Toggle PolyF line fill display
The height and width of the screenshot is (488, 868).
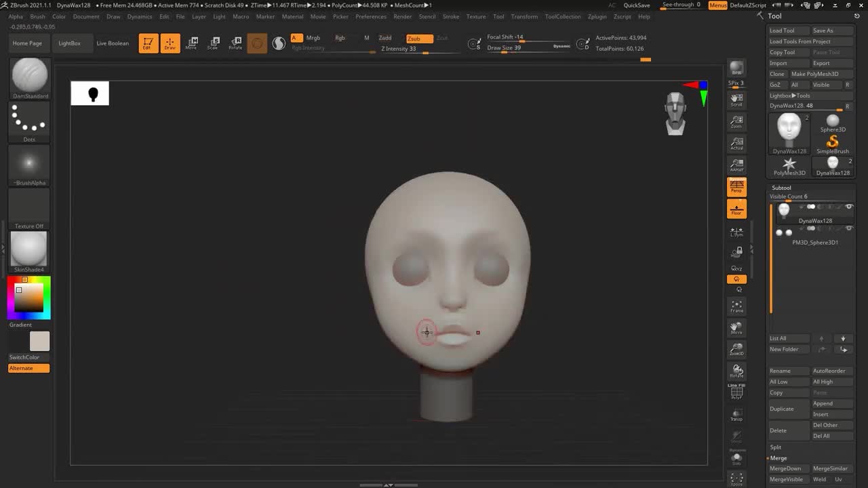736,392
